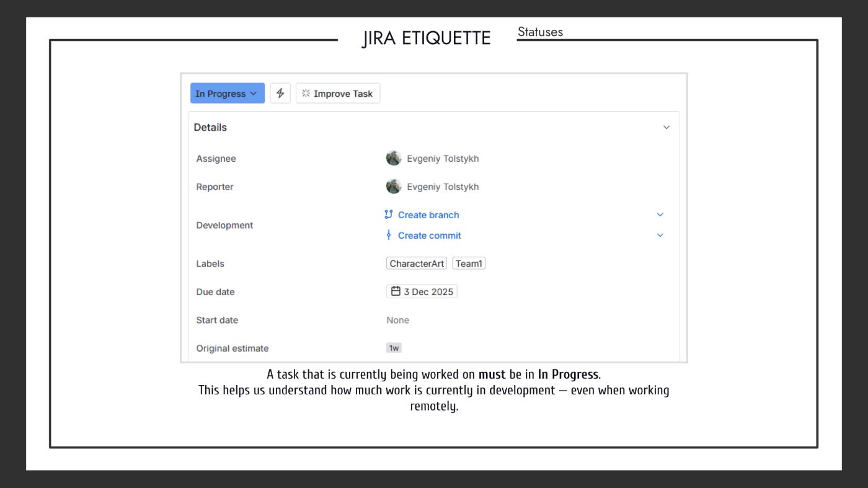This screenshot has width=868, height=488.
Task: Click the Improve Task button
Action: 337,94
